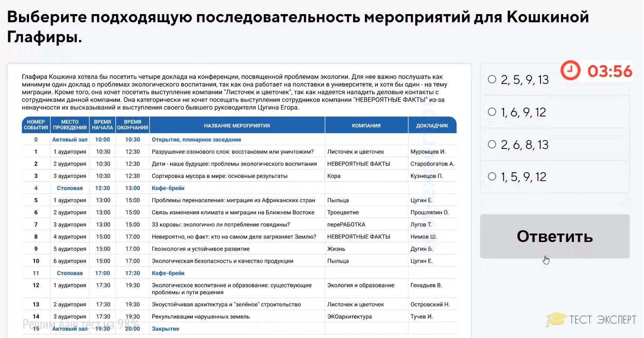Pick answer option 1, 5, 9, 12
The height and width of the screenshot is (338, 644).
coord(492,176)
